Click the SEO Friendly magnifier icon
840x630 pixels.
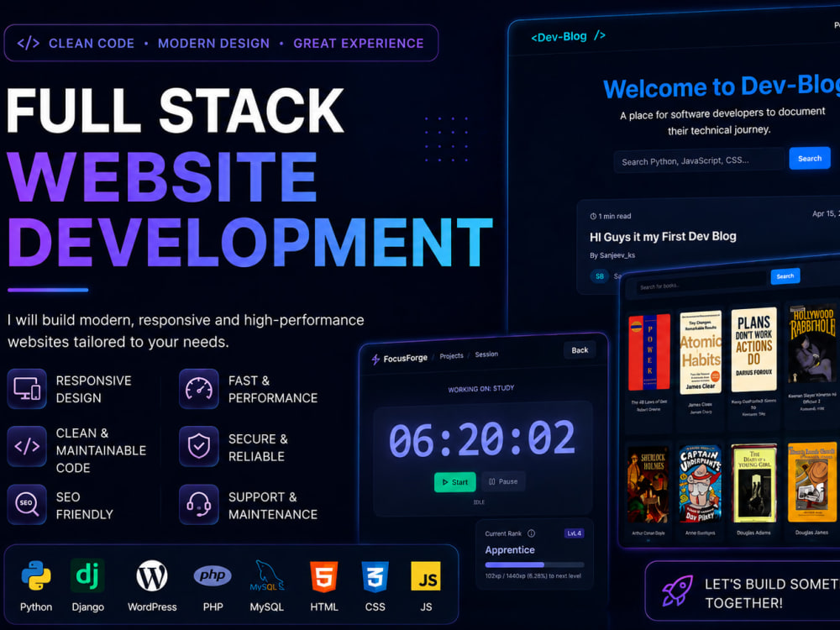coord(27,504)
